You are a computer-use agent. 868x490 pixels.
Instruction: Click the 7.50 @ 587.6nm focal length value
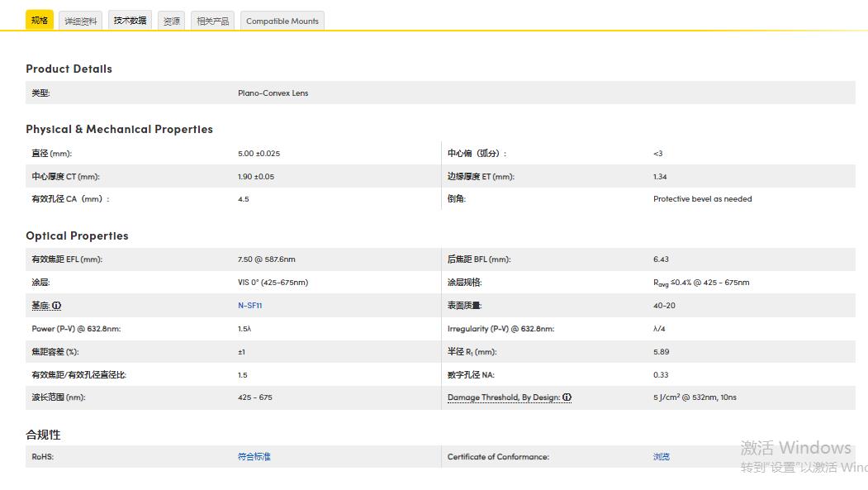(x=266, y=259)
